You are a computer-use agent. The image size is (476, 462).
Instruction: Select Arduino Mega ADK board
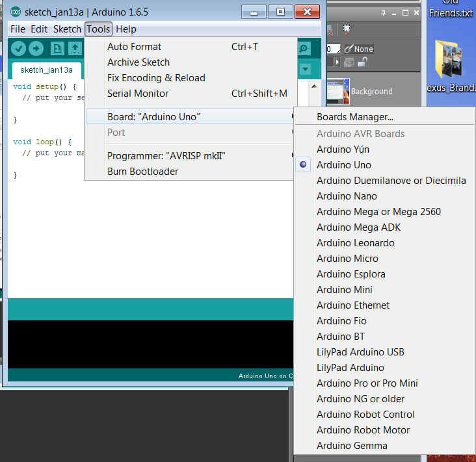pyautogui.click(x=384, y=227)
